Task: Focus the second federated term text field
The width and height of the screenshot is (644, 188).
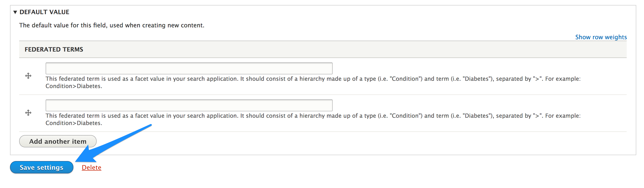Action: pyautogui.click(x=189, y=106)
